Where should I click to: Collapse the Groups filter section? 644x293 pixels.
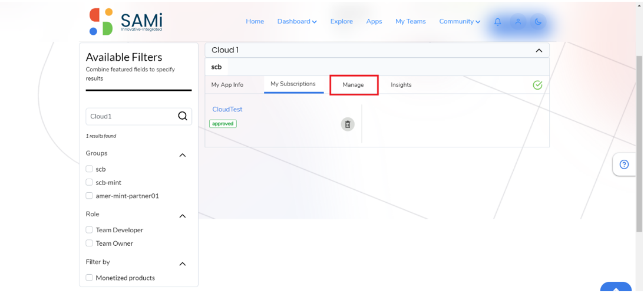(183, 155)
